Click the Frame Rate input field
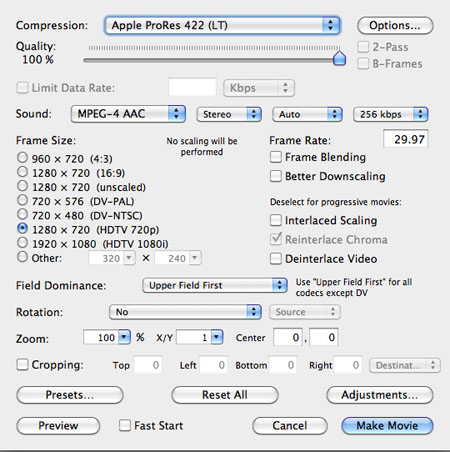450x452 pixels. click(406, 139)
